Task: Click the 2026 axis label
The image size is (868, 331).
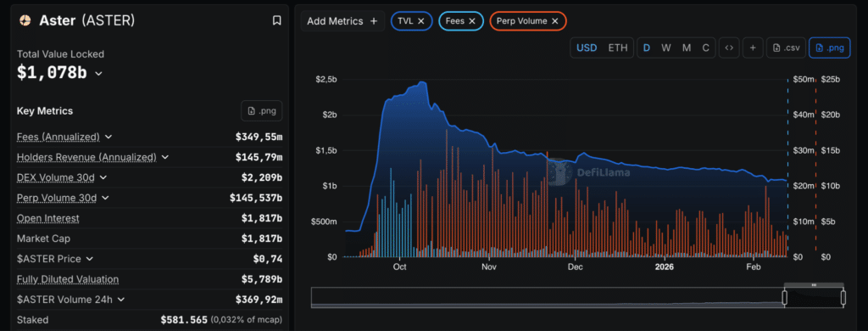Action: 665,266
